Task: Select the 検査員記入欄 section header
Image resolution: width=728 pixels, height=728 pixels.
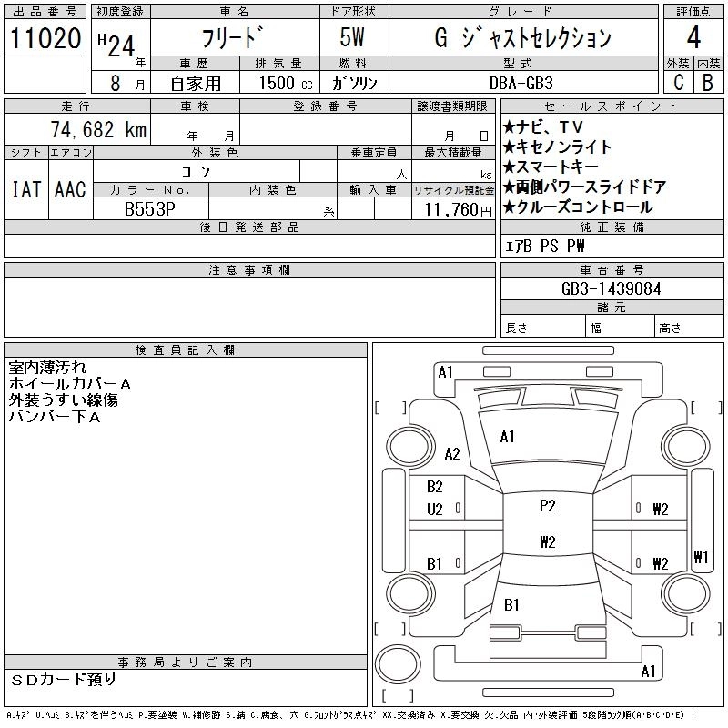Action: click(x=186, y=350)
